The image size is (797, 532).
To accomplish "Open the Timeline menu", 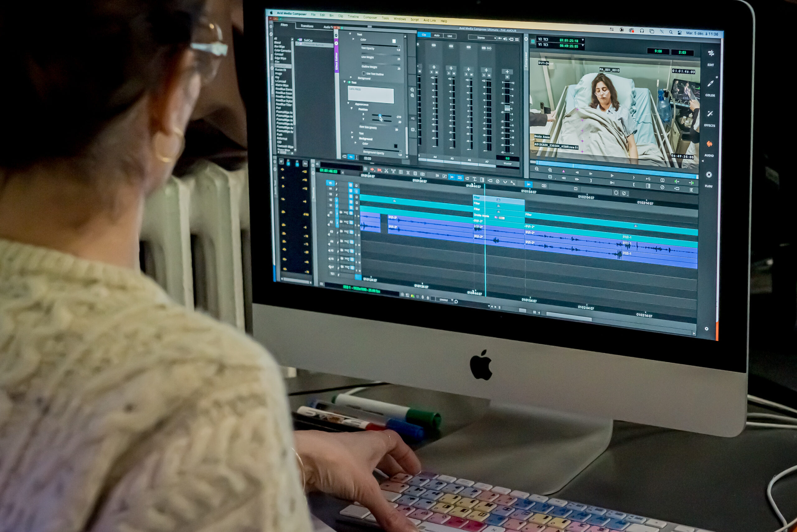I will click(x=353, y=16).
